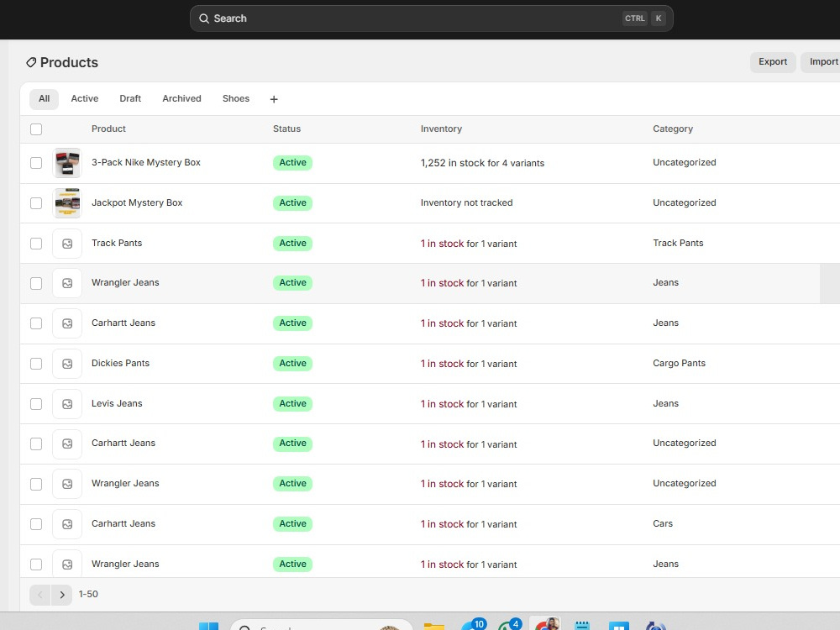Click the '1-50' pagination range text
This screenshot has height=630, width=840.
88,594
